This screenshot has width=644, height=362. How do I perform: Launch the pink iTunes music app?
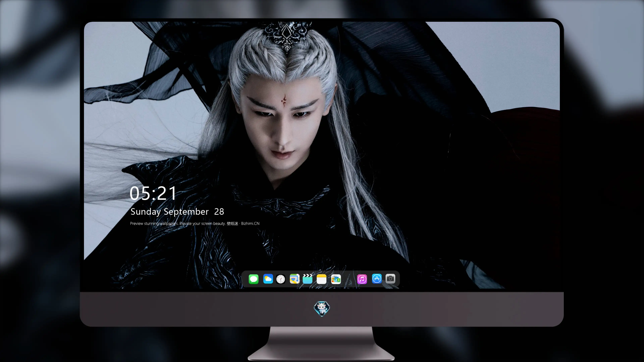click(x=362, y=279)
